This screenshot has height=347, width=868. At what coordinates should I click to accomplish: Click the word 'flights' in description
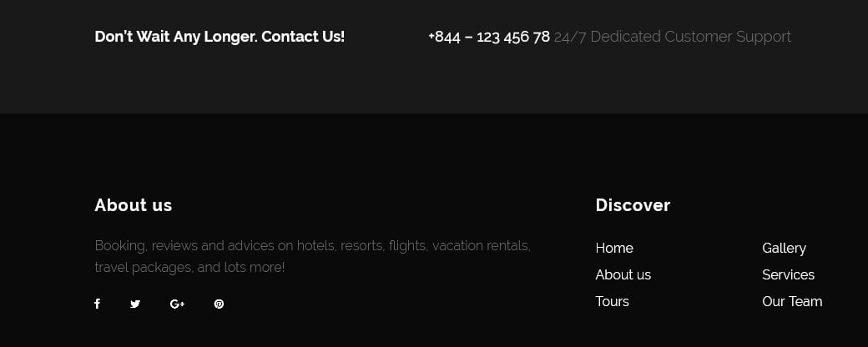click(x=408, y=246)
